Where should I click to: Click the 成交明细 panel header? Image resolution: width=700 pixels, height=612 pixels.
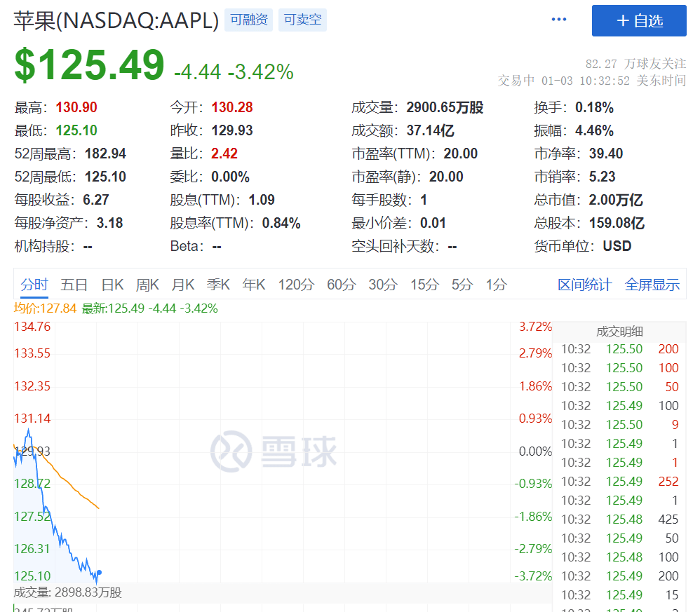pos(619,332)
